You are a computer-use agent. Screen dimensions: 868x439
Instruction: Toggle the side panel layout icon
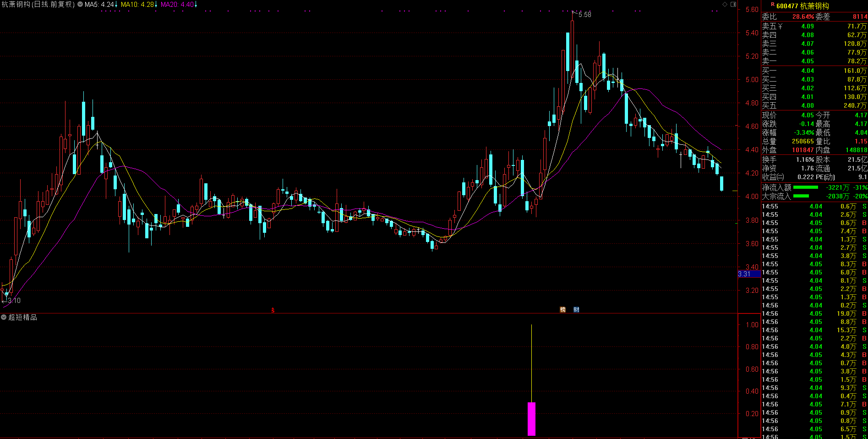pos(733,4)
